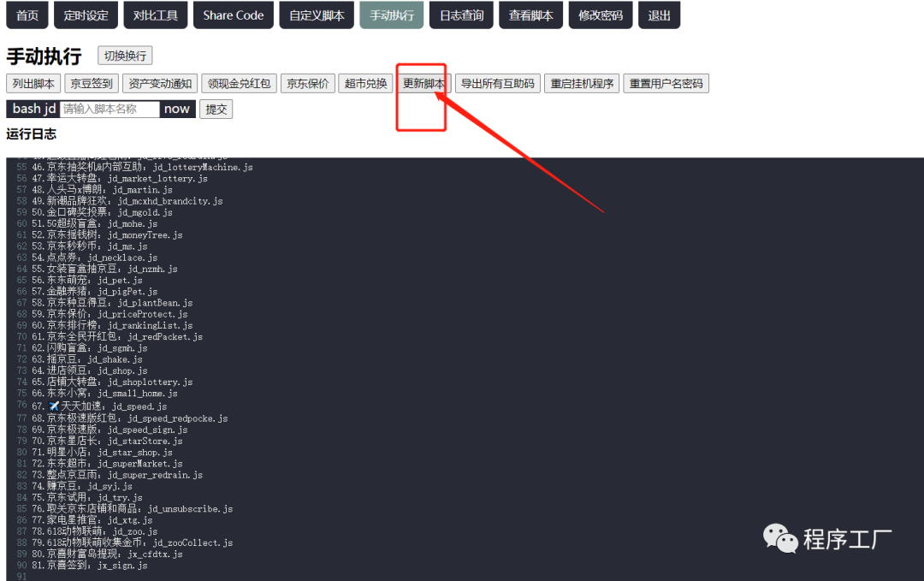Select log line jd_pet.js
924x581 pixels.
tap(86, 281)
